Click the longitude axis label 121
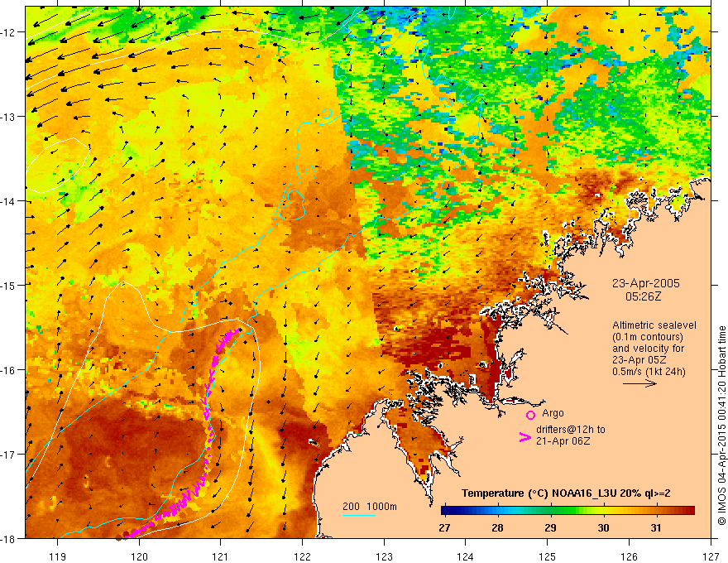728x563 pixels. [x=221, y=556]
